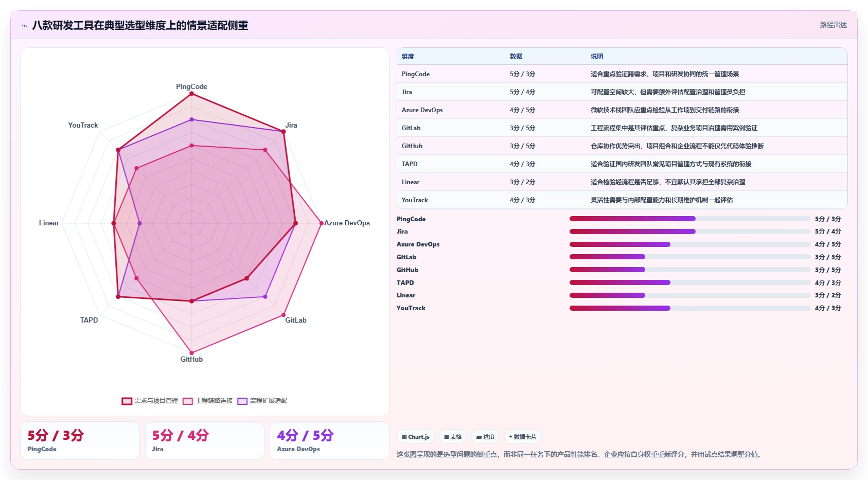The width and height of the screenshot is (868, 480).
Task: Toggle the 工程链路连接 legend series
Action: (208, 401)
